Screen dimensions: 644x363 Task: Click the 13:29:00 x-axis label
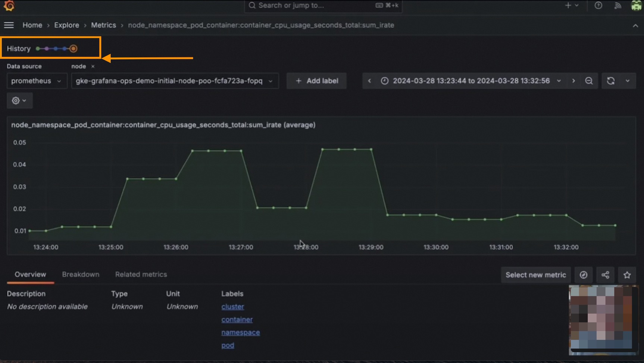click(371, 247)
